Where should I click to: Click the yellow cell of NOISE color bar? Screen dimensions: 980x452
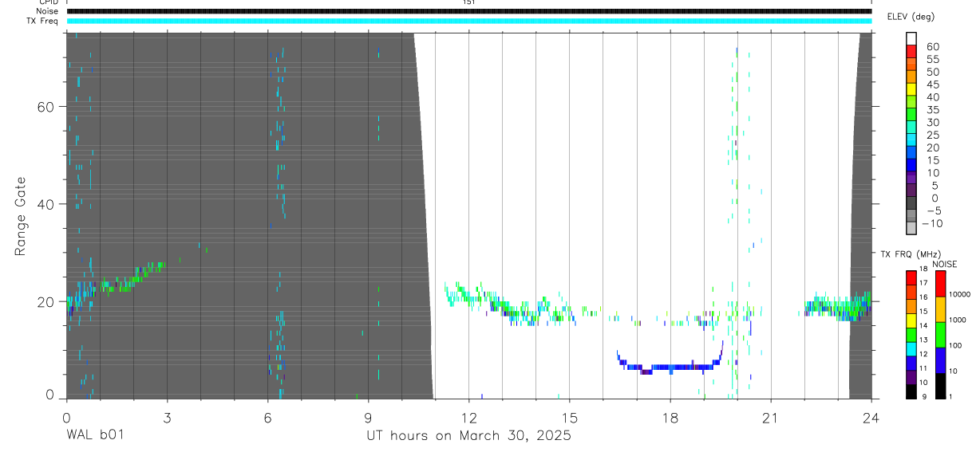(941, 309)
